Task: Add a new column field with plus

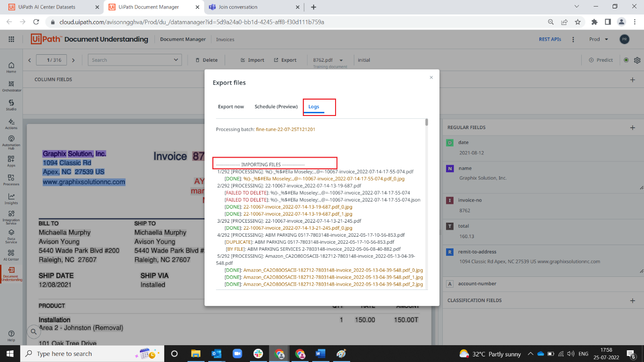Action: click(633, 80)
